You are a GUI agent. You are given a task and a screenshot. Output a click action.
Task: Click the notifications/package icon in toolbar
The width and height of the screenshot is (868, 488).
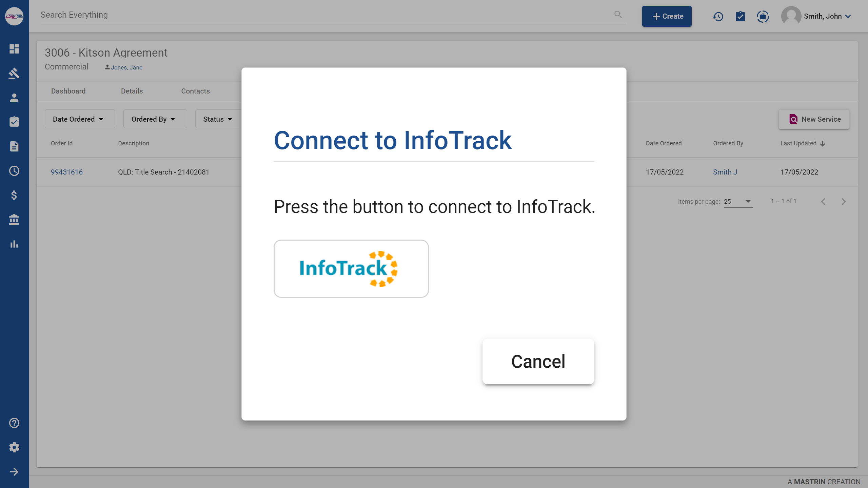click(x=763, y=16)
